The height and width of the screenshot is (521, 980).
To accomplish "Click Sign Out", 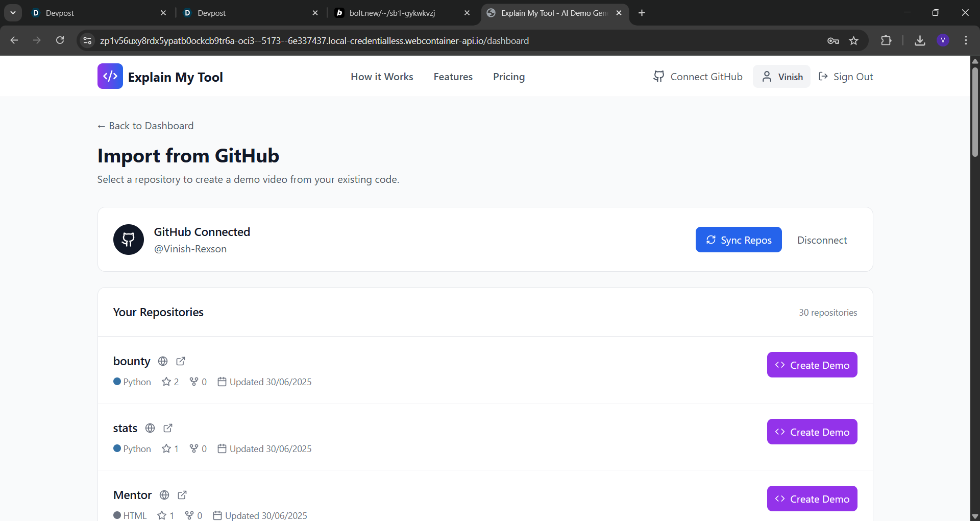I will tap(846, 77).
